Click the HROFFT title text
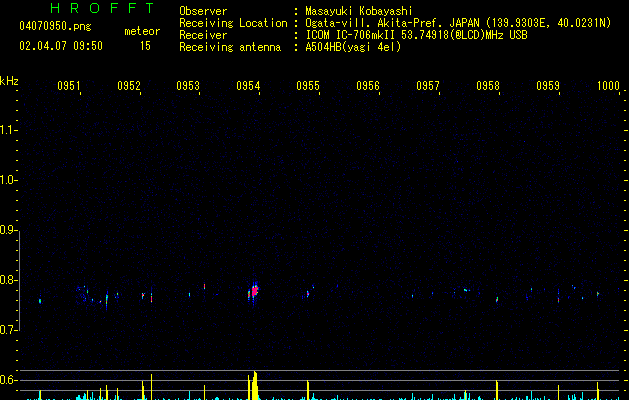 [102, 8]
